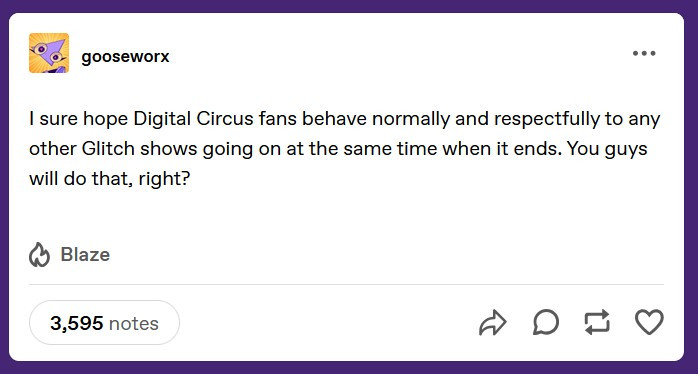Click the divider line under Blaze
Image resolution: width=698 pixels, height=374 pixels.
(x=346, y=284)
